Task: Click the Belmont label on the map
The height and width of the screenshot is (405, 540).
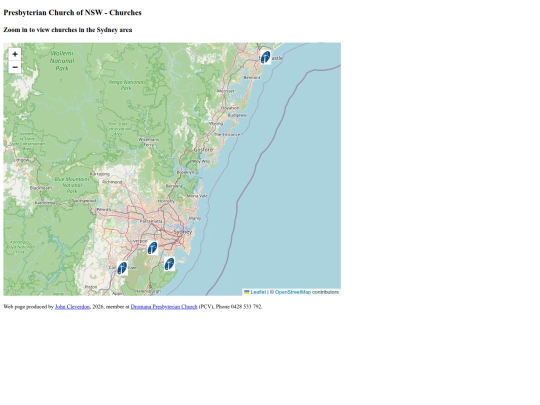Action: tap(252, 77)
